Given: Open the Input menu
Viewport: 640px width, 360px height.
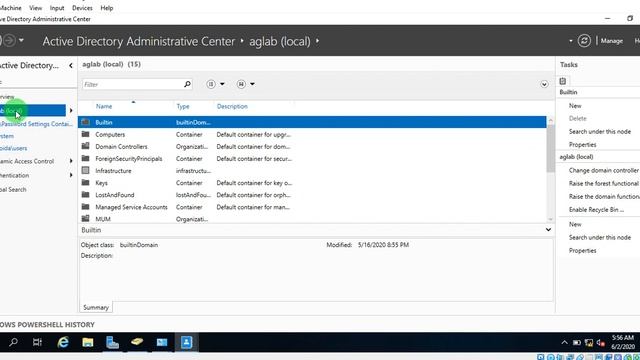Looking at the screenshot, I should 57,8.
